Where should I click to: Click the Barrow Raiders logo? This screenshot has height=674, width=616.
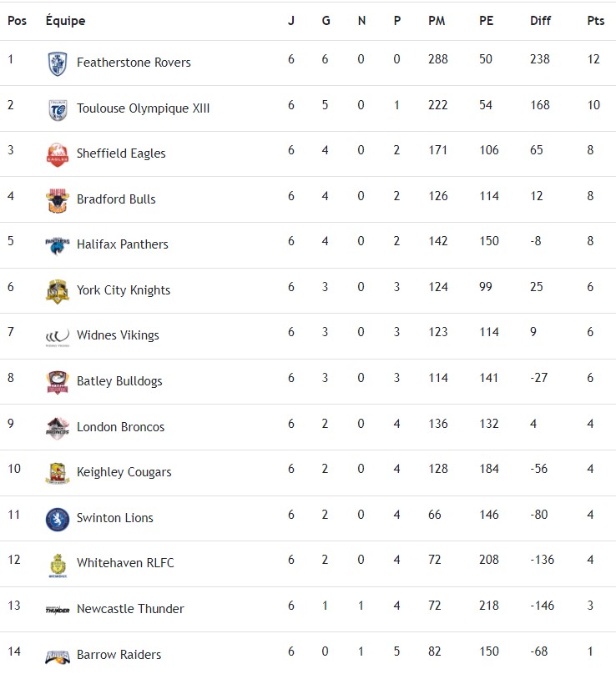pos(57,656)
